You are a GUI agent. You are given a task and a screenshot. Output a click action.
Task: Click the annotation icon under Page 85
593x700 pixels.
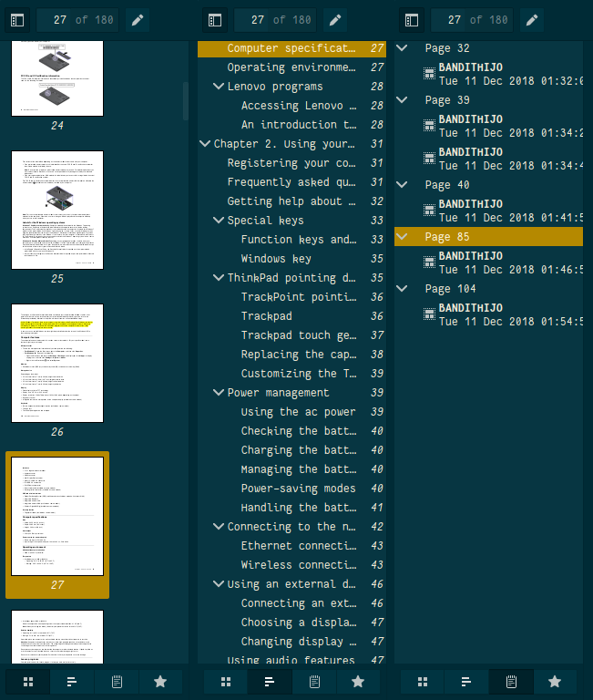coord(429,262)
